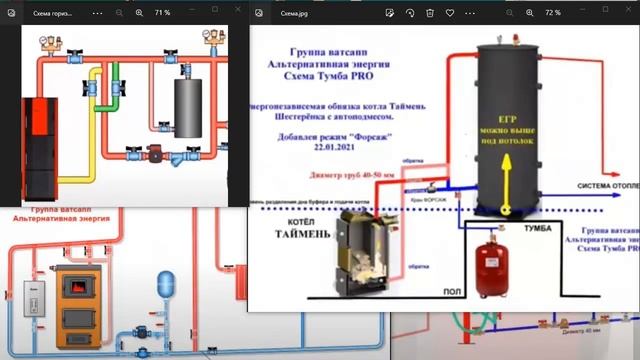Close the Схема.jpg window
The width and height of the screenshot is (640, 360).
point(629,9)
